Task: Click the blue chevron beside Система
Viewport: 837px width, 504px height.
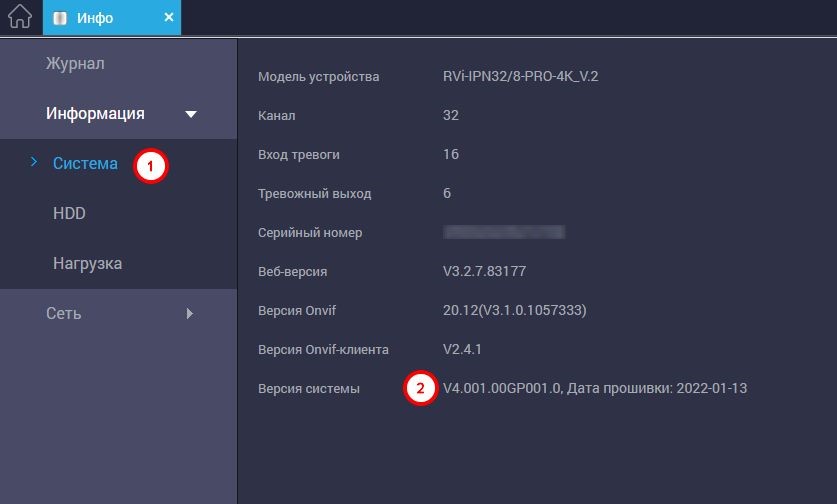Action: point(33,163)
